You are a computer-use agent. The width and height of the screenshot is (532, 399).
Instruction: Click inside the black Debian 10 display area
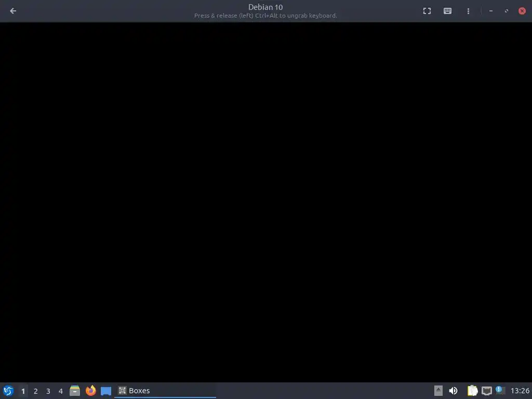(266, 202)
